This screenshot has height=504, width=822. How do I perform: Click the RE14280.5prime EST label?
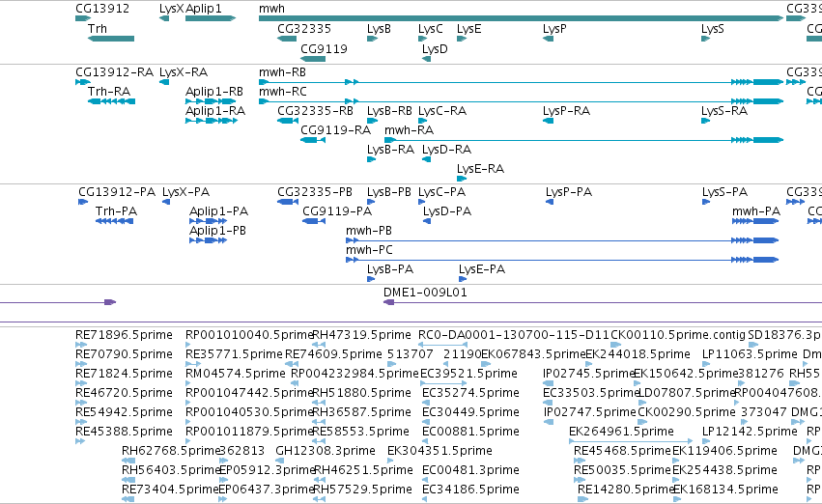click(626, 490)
